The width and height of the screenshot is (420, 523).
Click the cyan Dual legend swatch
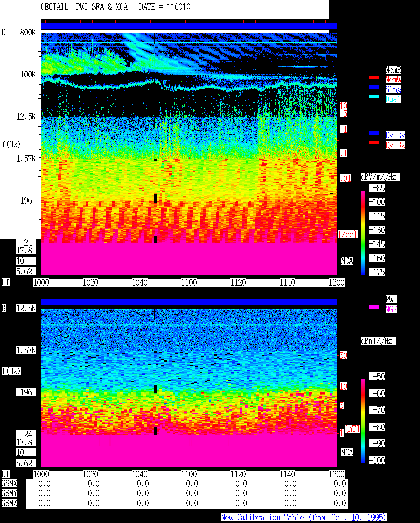374,97
